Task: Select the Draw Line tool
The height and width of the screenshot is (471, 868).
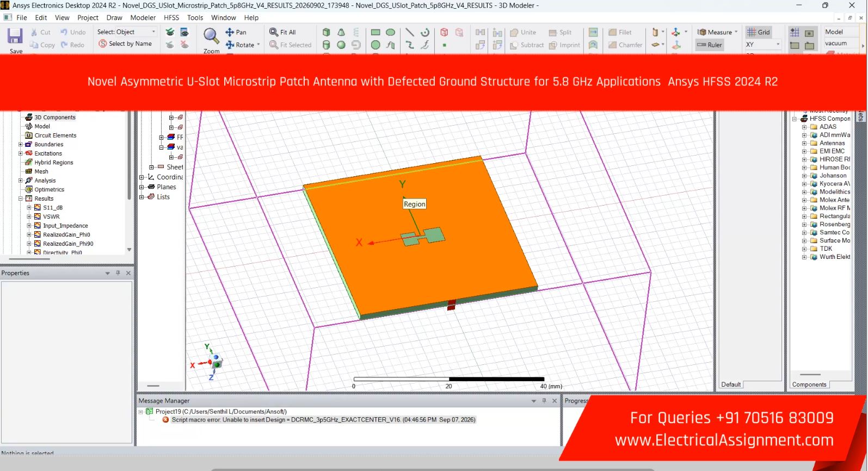Action: pyautogui.click(x=410, y=32)
